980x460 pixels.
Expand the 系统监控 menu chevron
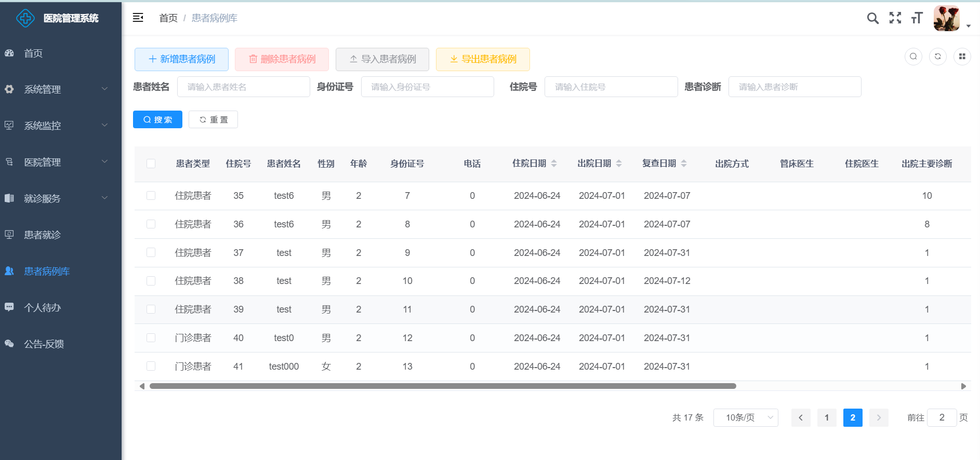pyautogui.click(x=104, y=125)
